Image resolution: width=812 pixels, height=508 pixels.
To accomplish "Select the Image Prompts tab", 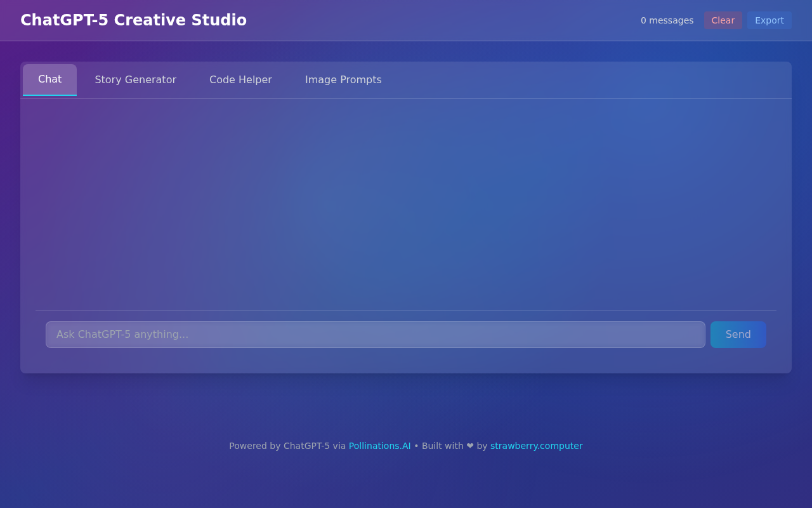I will tap(343, 80).
